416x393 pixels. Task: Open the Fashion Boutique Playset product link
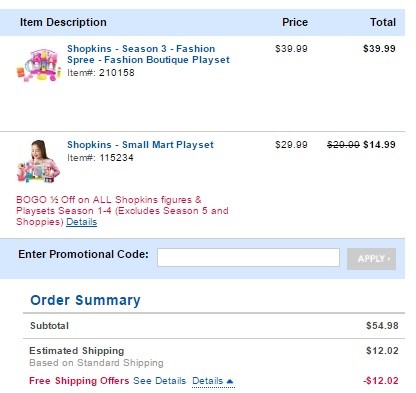pos(148,54)
